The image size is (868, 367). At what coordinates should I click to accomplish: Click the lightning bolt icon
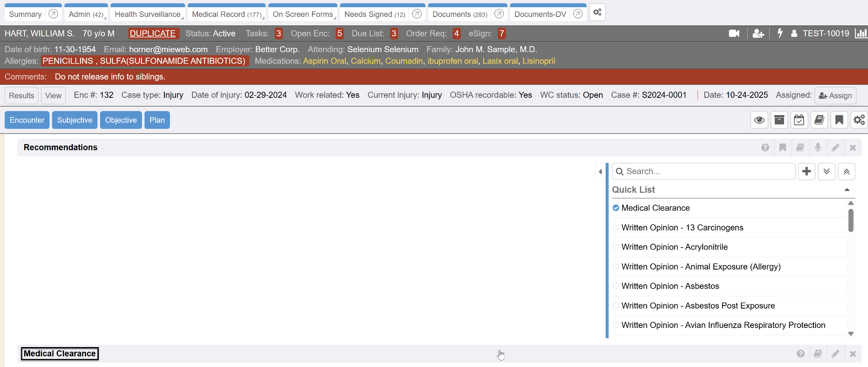click(779, 33)
